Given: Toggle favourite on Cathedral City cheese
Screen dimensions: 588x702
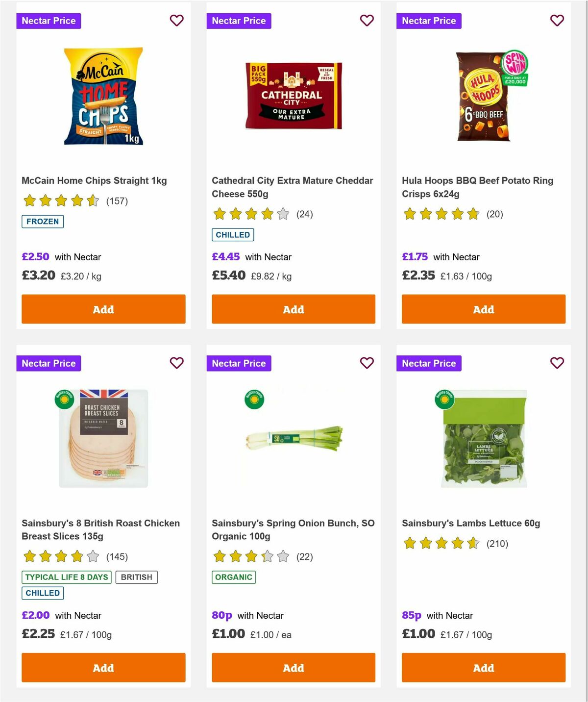Looking at the screenshot, I should click(367, 21).
